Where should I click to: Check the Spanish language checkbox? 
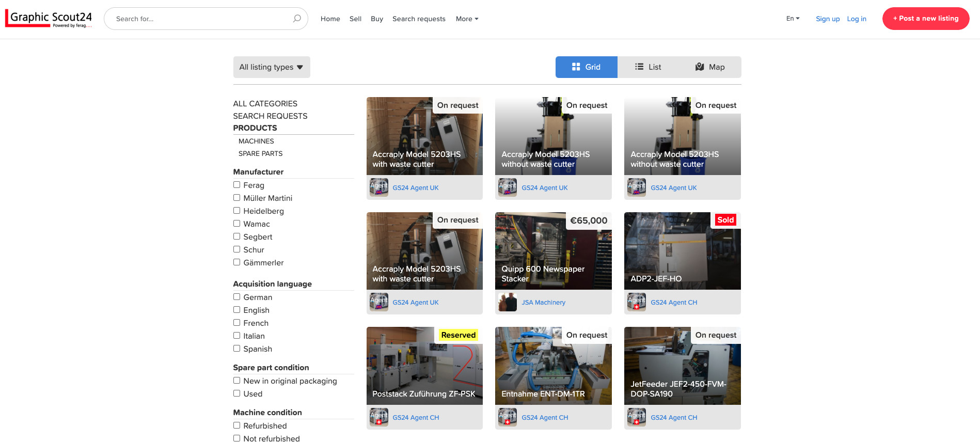click(236, 349)
